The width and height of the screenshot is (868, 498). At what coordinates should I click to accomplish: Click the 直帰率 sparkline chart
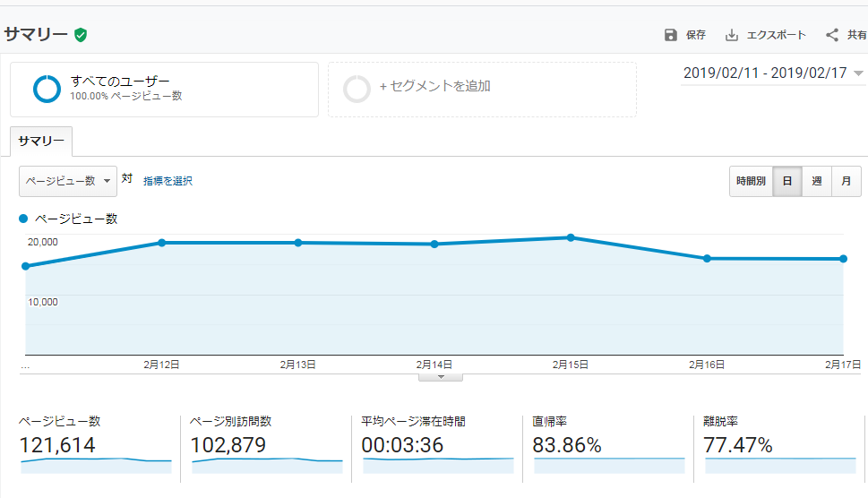[609, 465]
